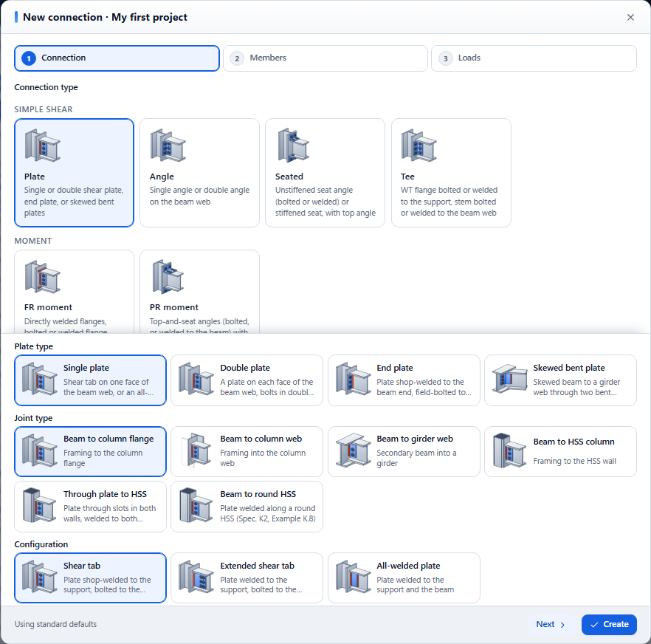651x644 pixels.
Task: Click the Next button chevron arrow
Action: 562,625
